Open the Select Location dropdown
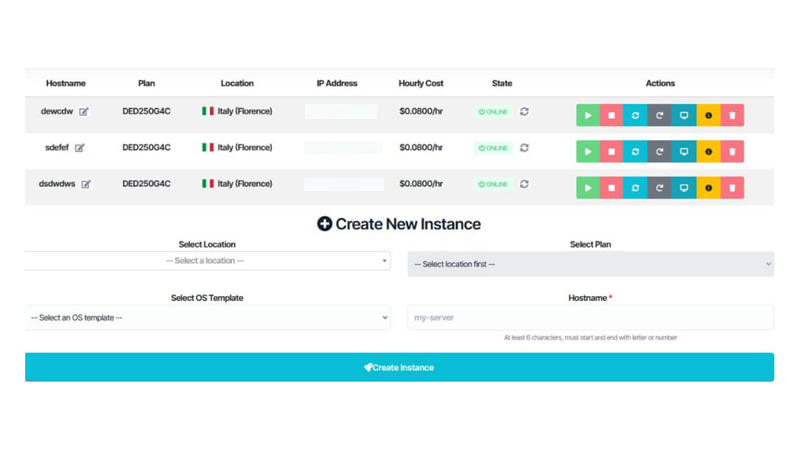Viewport: 800px width, 450px height. pyautogui.click(x=207, y=261)
